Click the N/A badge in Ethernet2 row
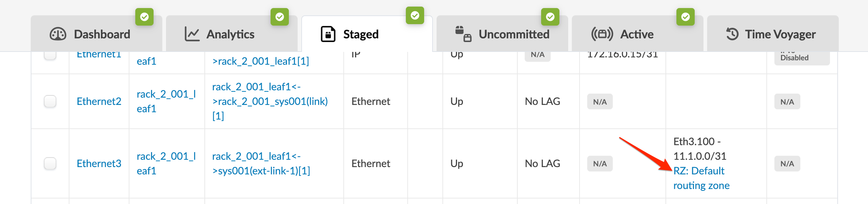The height and width of the screenshot is (204, 868). point(600,102)
